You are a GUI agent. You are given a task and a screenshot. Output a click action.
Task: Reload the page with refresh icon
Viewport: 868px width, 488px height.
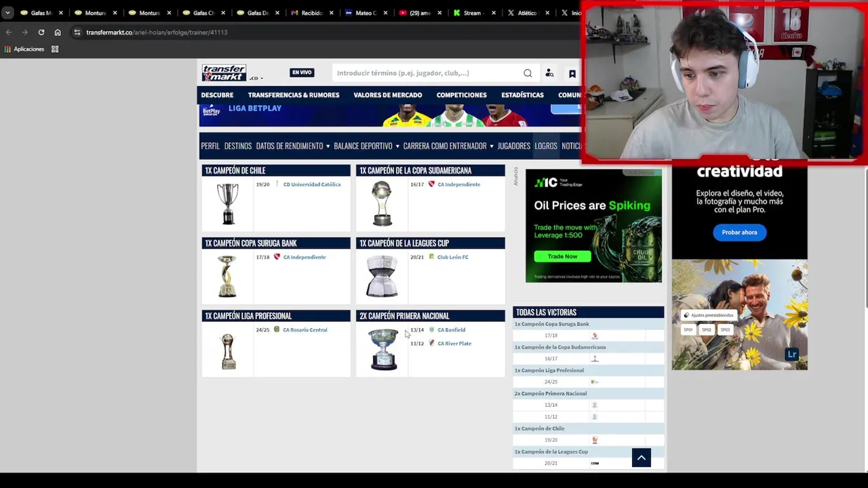tap(41, 32)
